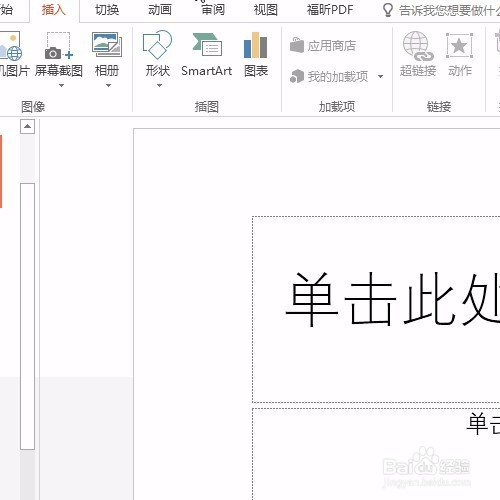Click the 告诉我您想要做什么 search box
Viewport: 500px width, 500px height.
[448, 11]
